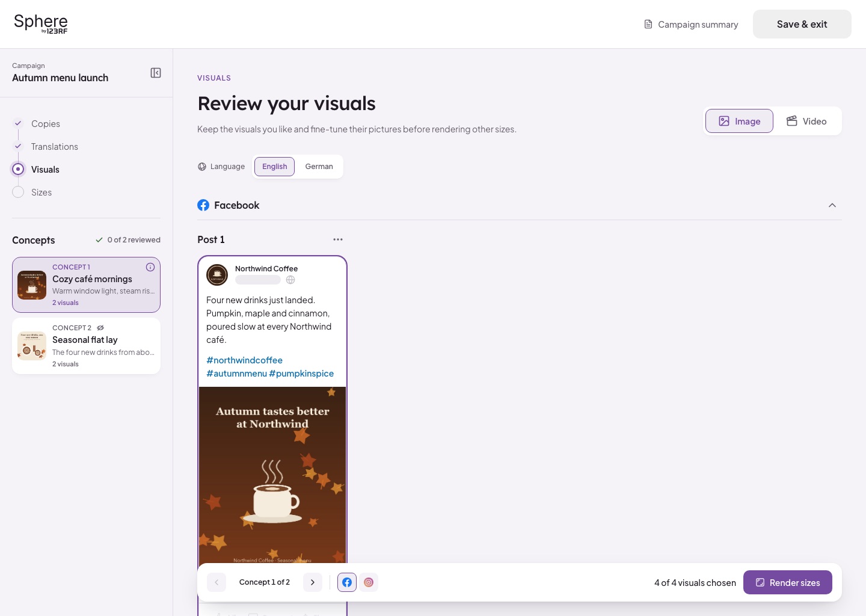Image resolution: width=866 pixels, height=616 pixels.
Task: Toggle hidden eye icon on Concept 2
Action: (x=100, y=328)
